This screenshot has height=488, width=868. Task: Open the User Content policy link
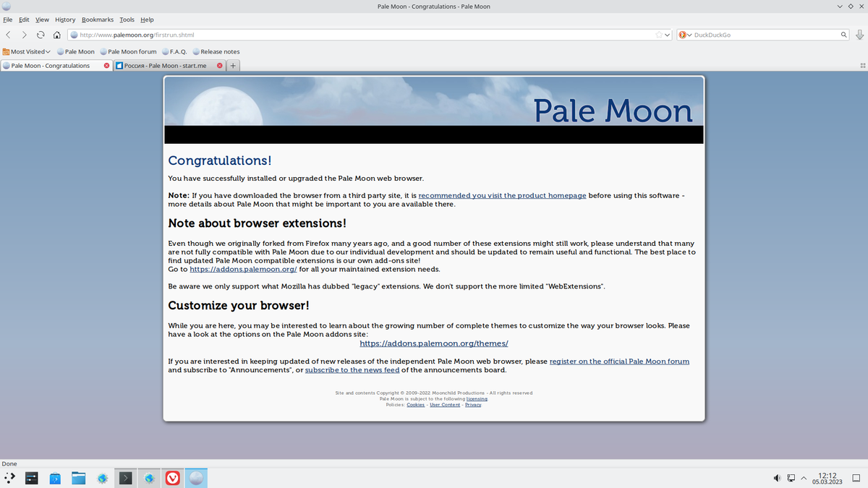(445, 405)
